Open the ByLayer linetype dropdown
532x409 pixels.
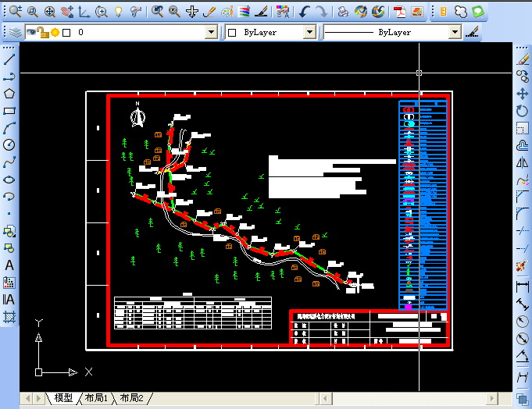point(455,33)
